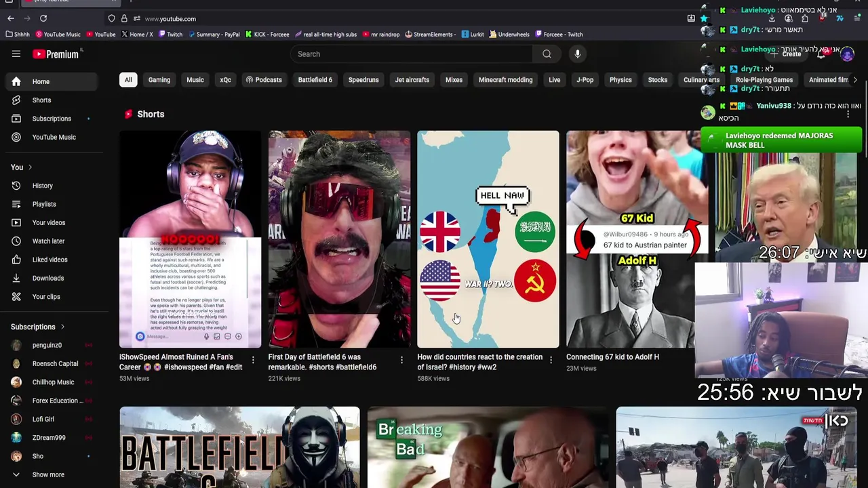This screenshot has height=488, width=868.
Task: Open the account avatar menu
Action: [x=847, y=54]
